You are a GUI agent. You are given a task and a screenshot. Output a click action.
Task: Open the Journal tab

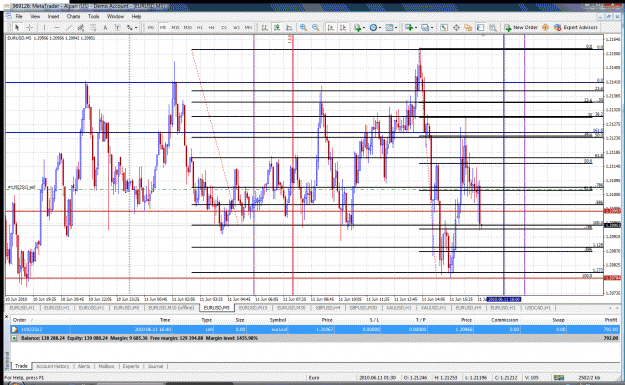click(155, 366)
